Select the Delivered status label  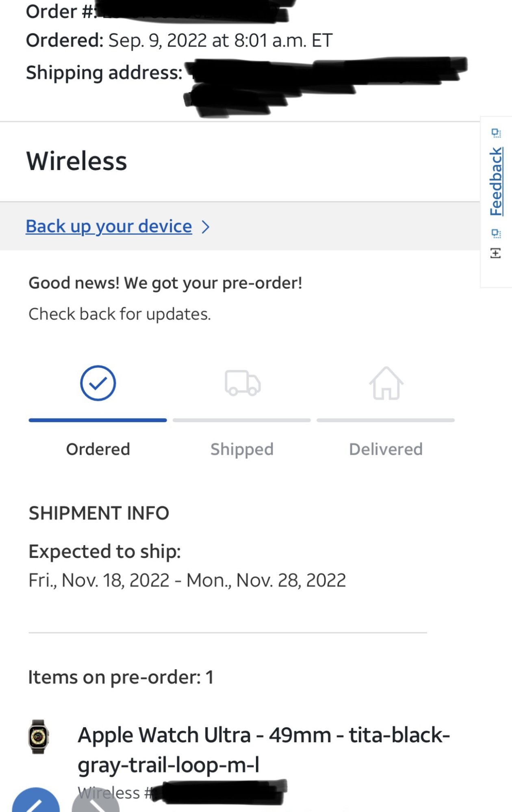point(386,449)
